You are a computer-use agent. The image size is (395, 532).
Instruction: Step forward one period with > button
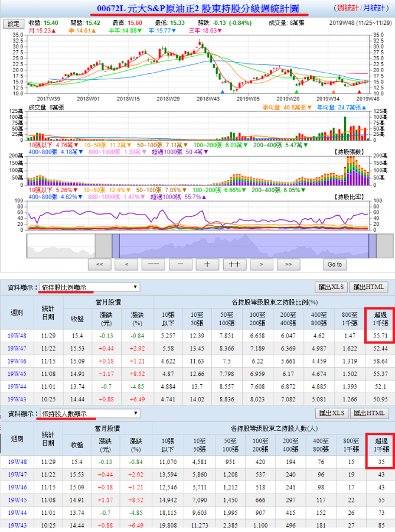[262, 264]
